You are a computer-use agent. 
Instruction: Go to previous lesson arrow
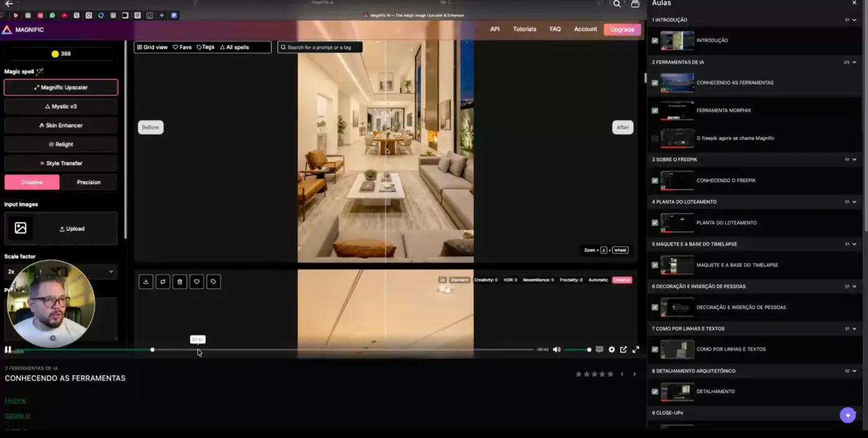click(622, 374)
